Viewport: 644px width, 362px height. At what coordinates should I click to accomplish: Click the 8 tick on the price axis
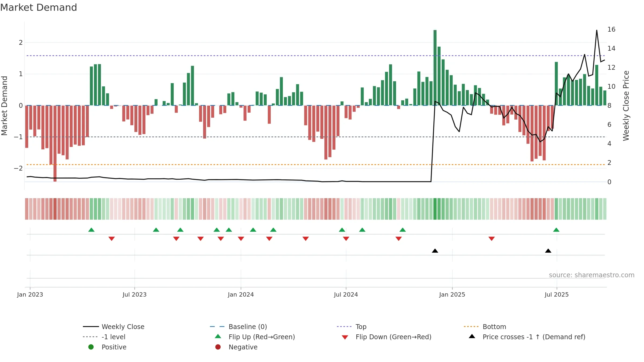(x=609, y=106)
